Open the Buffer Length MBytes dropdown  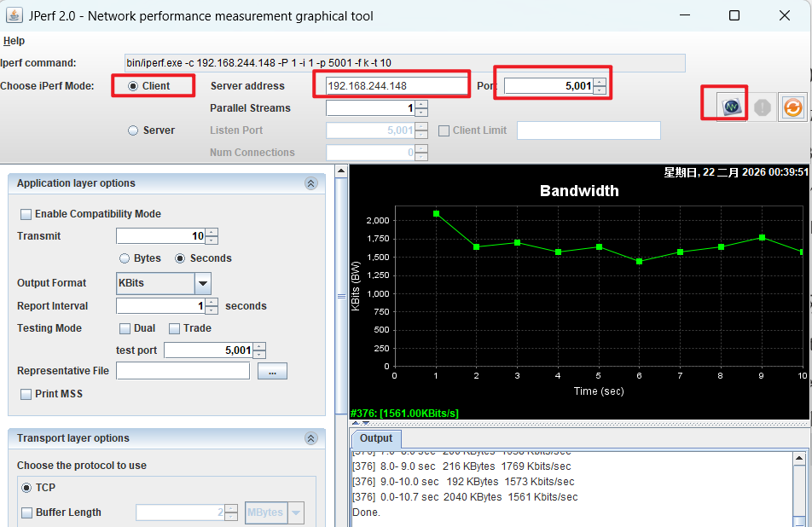tap(296, 513)
